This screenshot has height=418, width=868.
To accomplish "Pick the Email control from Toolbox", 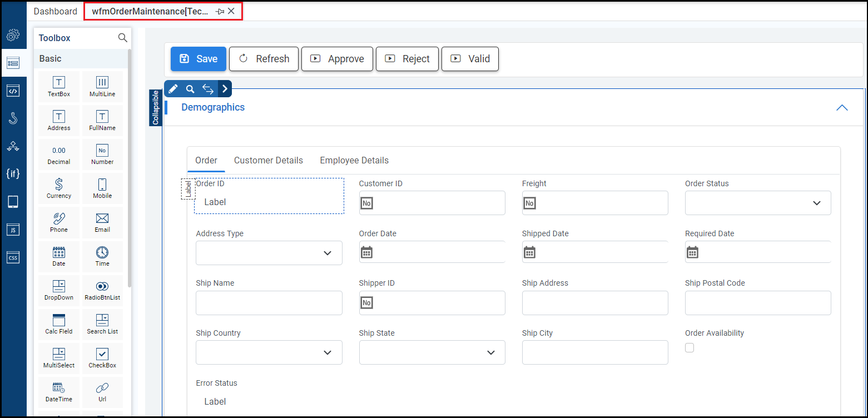I will click(102, 222).
